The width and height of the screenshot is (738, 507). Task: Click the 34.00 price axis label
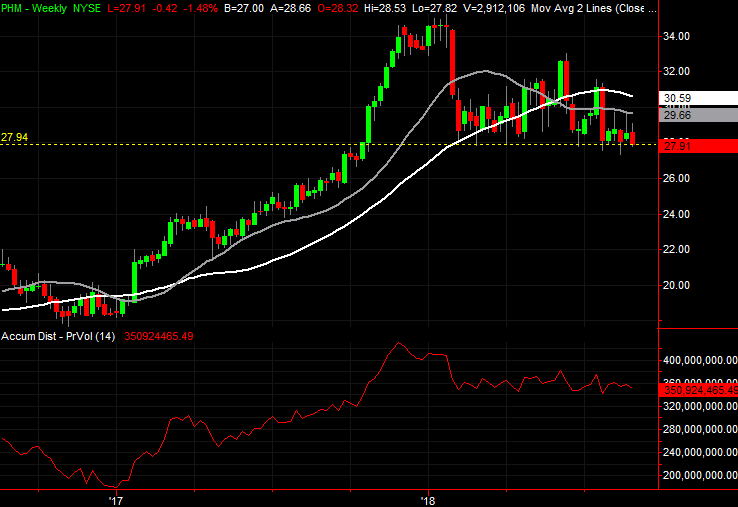click(x=676, y=36)
